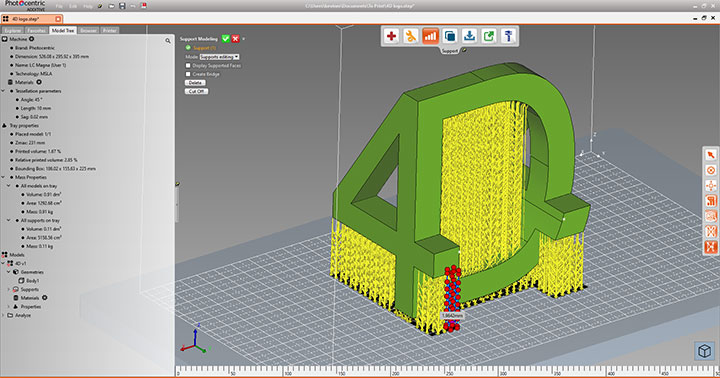720x378 pixels.
Task: Click the search magnifier in Model Tree
Action: coord(168,41)
